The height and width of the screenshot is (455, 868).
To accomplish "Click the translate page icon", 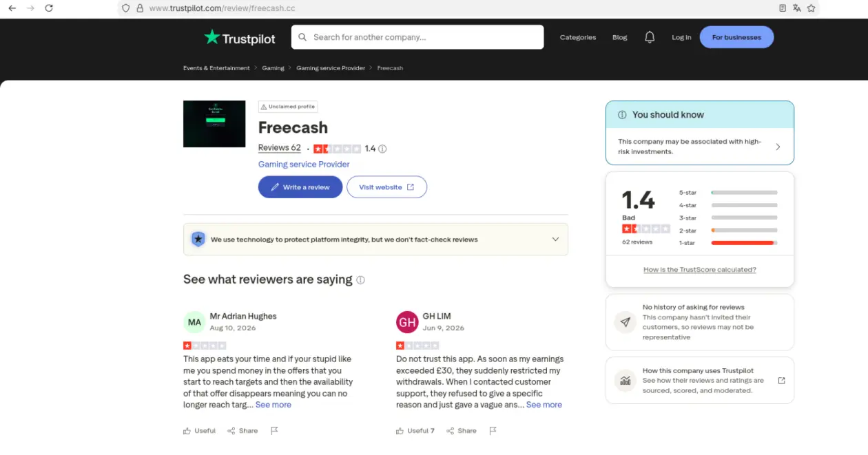I will point(797,8).
